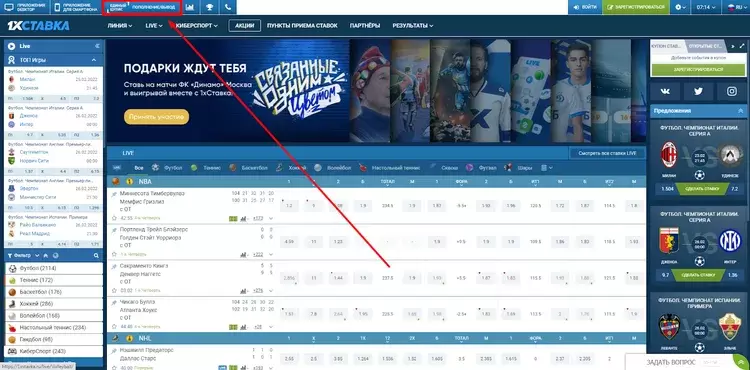Viewport: 750px width, 370px height.
Task: Click the next arrow beside the coupon tabs
Action: pyautogui.click(x=733, y=46)
